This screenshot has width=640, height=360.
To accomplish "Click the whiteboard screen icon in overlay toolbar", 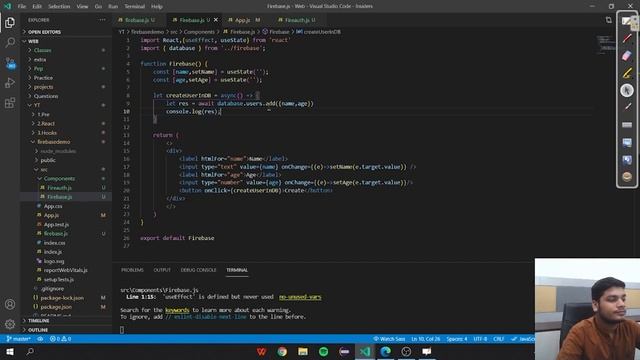I will point(627,142).
